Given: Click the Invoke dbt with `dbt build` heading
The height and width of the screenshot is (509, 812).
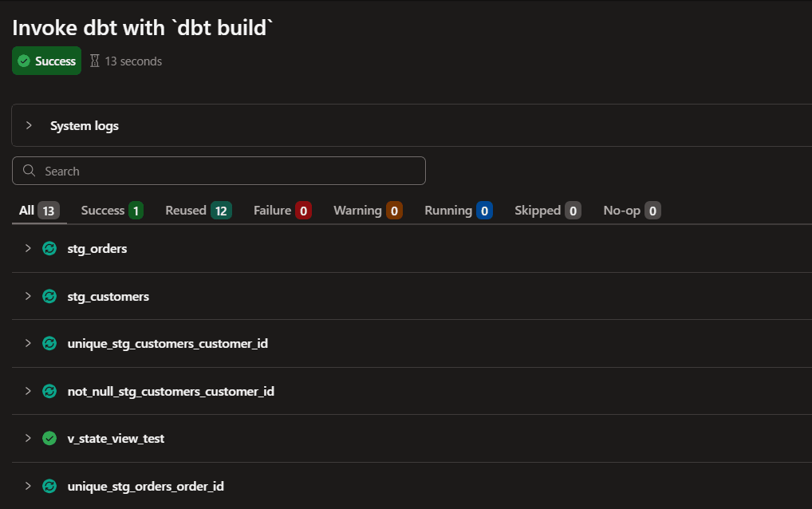Looking at the screenshot, I should pyautogui.click(x=143, y=28).
